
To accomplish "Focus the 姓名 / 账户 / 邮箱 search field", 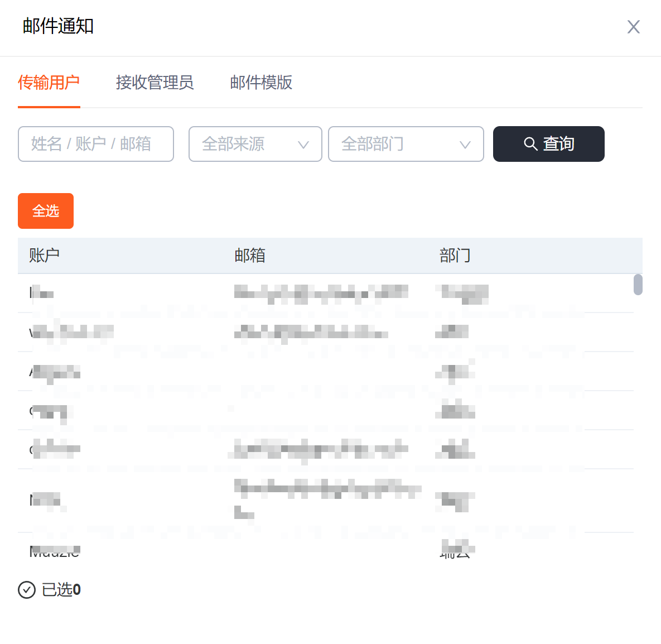I will click(x=96, y=144).
